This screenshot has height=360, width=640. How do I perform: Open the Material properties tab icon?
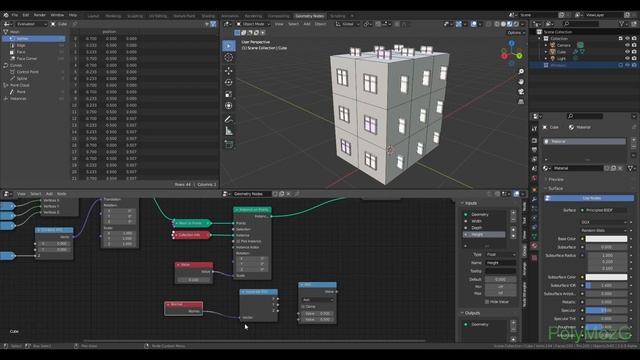tap(534, 246)
